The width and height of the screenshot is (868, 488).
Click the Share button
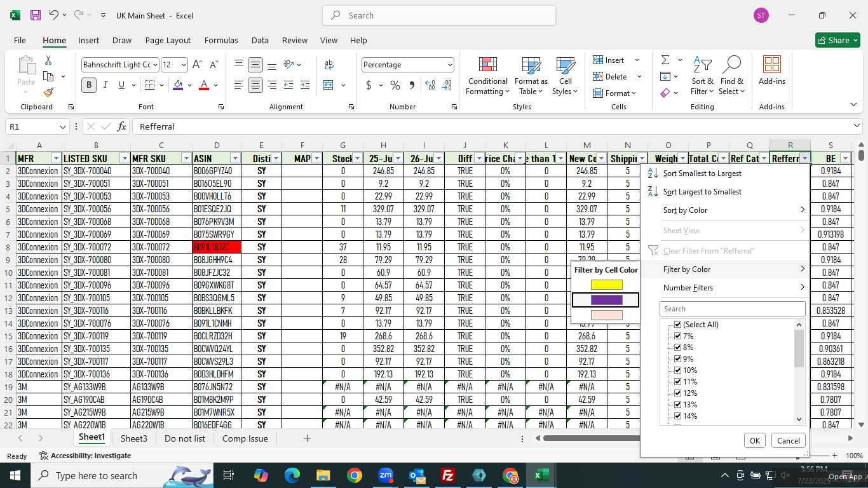pos(837,40)
